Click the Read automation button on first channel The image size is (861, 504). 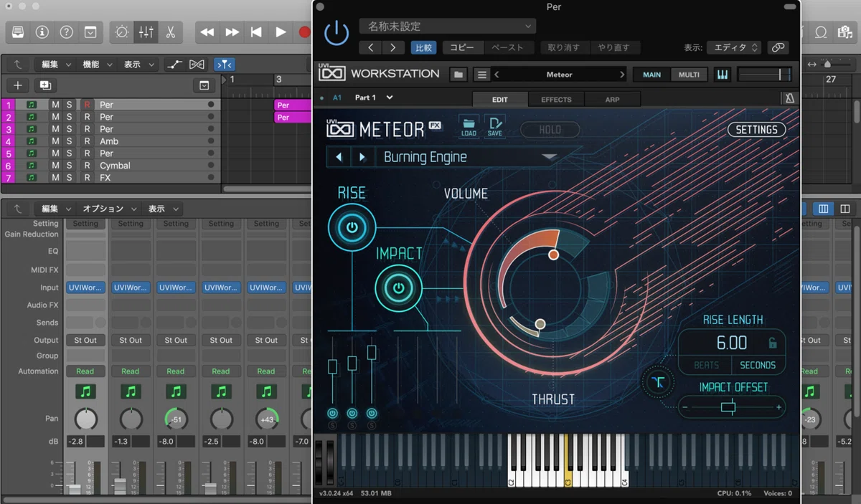(x=85, y=371)
